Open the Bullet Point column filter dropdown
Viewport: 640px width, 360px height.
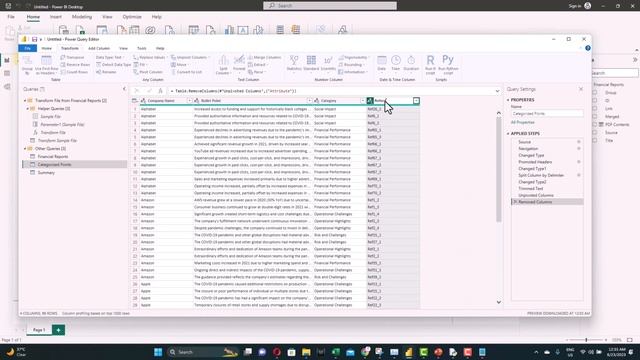[x=309, y=100]
